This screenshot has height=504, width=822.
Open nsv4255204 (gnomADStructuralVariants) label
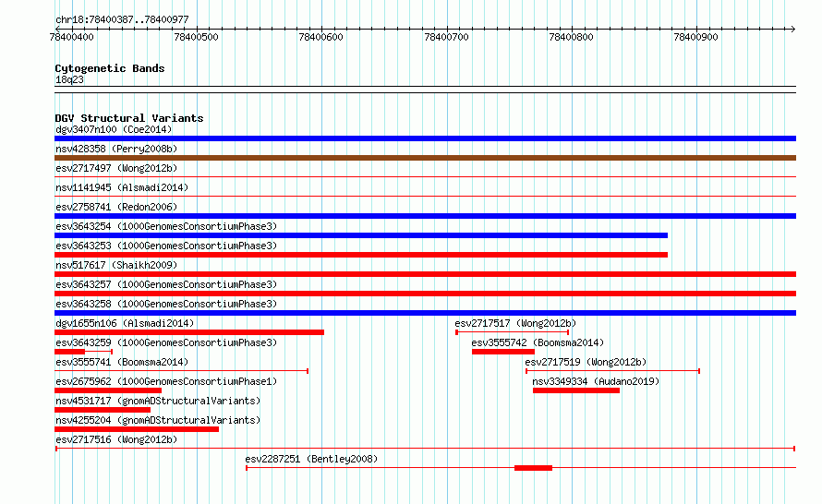pos(158,420)
